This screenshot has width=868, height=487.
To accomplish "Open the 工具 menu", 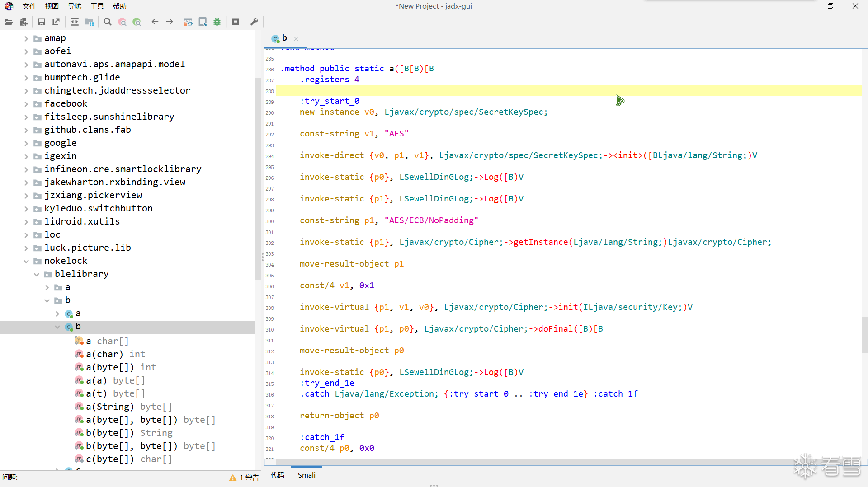I will tap(97, 6).
